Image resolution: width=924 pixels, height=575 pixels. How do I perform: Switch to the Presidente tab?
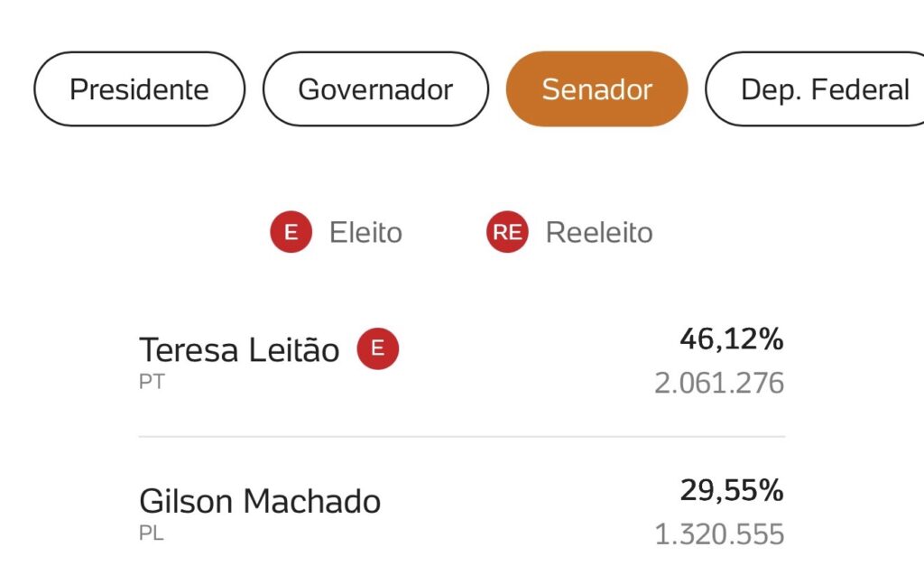click(139, 89)
